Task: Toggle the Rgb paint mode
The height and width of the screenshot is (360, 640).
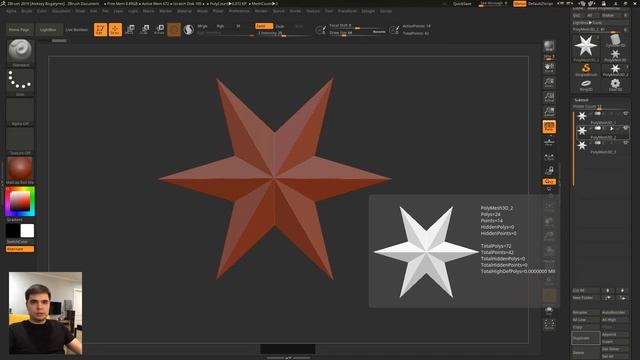Action: coord(220,26)
